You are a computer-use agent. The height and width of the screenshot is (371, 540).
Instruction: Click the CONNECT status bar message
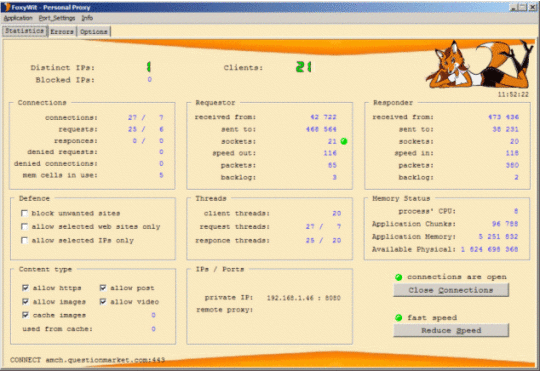(87, 360)
